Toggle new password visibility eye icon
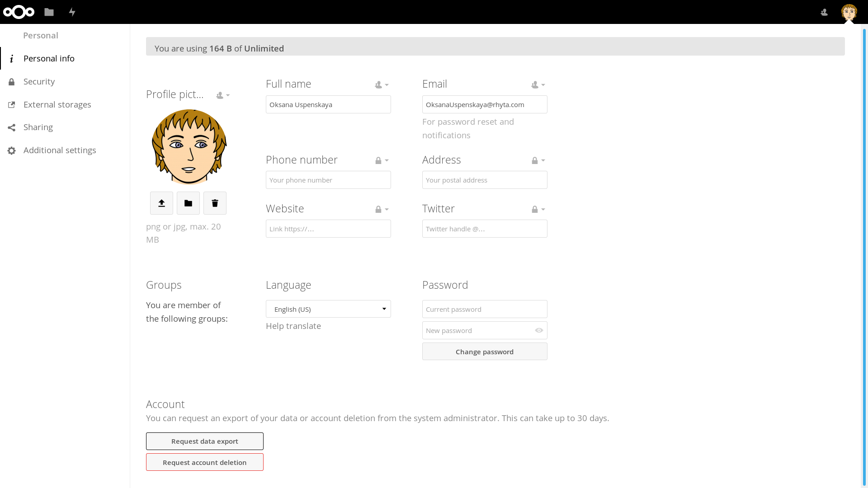Image resolution: width=868 pixels, height=488 pixels. (x=539, y=330)
